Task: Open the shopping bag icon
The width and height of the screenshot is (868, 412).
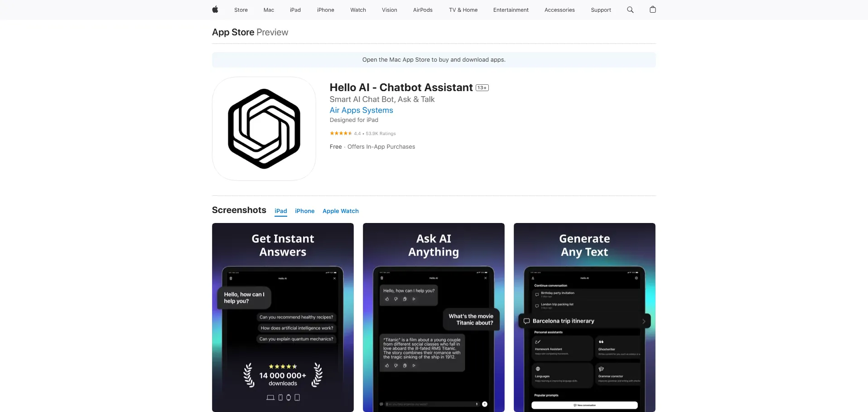Action: tap(653, 10)
